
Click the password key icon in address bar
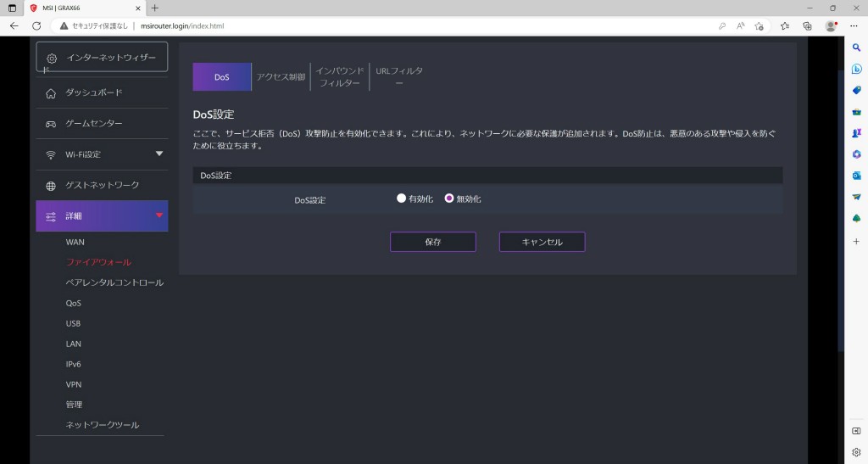(x=722, y=26)
